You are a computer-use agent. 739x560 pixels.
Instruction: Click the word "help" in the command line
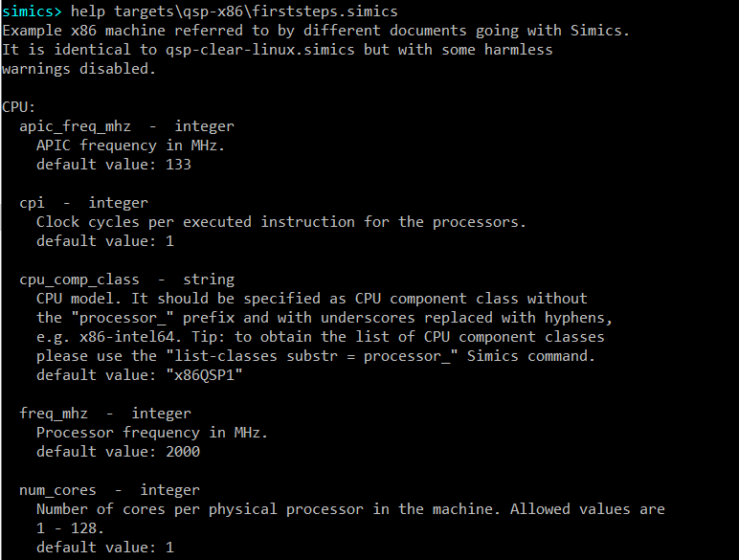[88, 11]
